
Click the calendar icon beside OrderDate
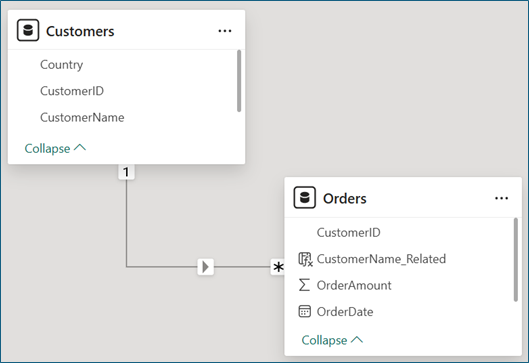[x=304, y=311]
